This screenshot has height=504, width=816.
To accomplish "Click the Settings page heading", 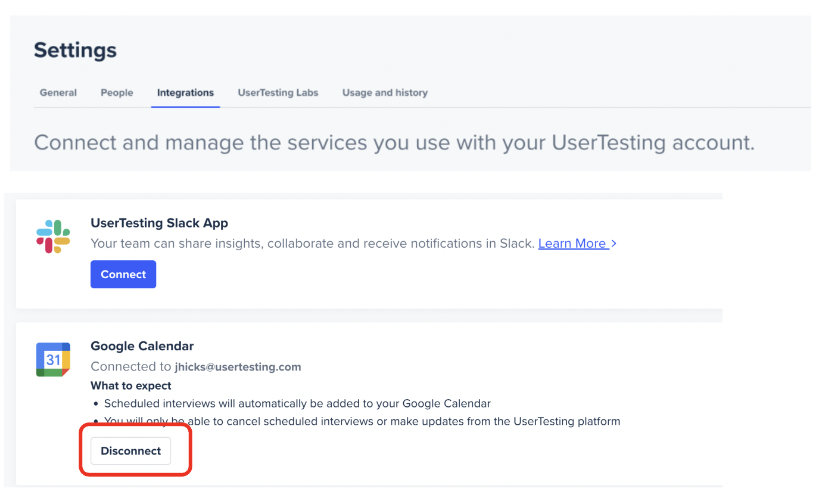I will click(x=75, y=50).
